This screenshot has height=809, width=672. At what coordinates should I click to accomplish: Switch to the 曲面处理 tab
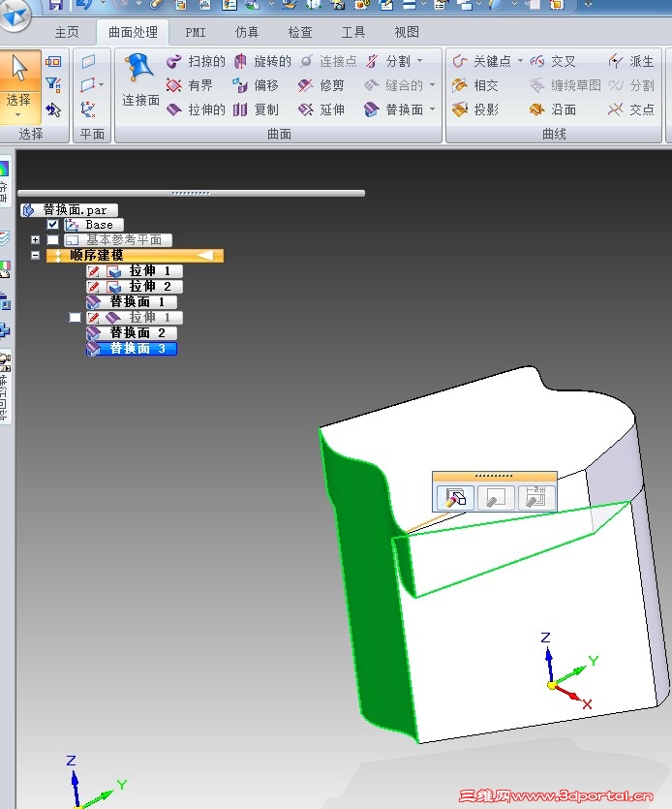tap(133, 33)
